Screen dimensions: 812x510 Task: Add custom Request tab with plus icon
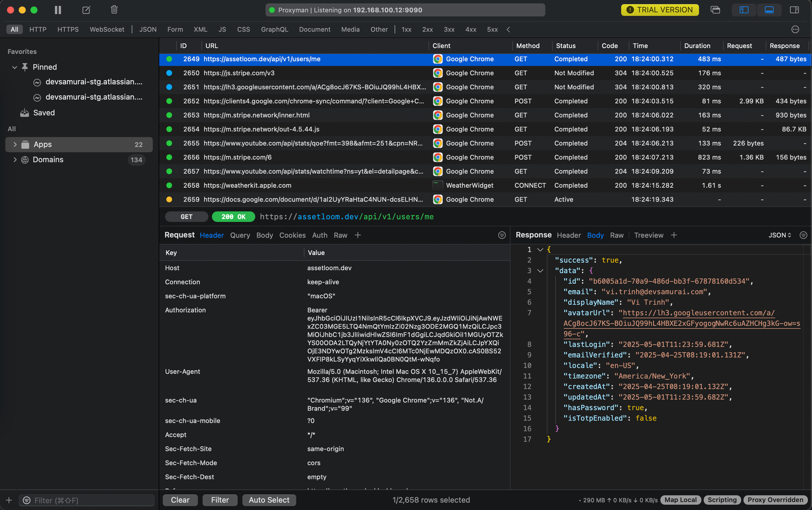pyautogui.click(x=358, y=235)
